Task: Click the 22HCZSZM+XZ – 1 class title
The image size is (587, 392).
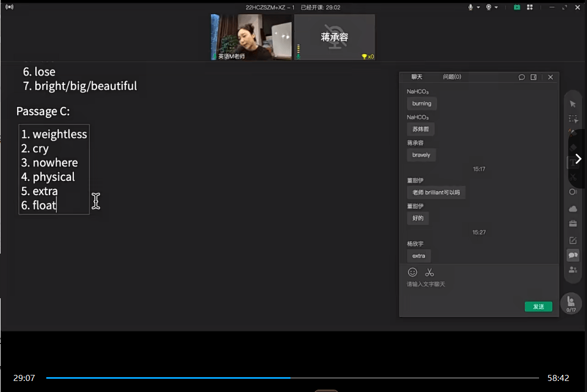Action: [x=270, y=8]
